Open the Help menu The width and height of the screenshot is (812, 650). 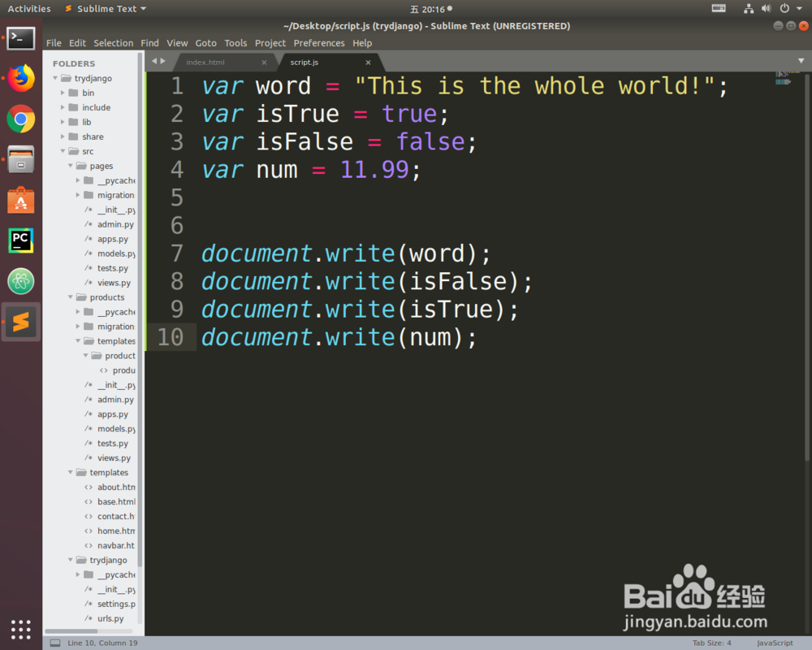[362, 43]
